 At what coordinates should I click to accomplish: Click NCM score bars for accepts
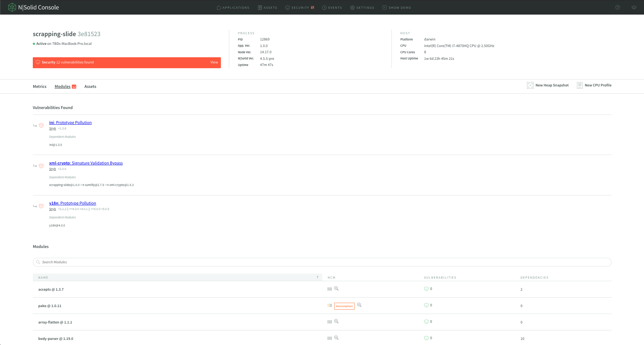(329, 289)
